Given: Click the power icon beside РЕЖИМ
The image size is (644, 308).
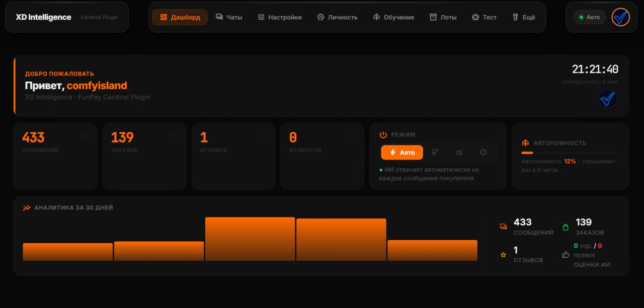Looking at the screenshot, I should (x=383, y=135).
